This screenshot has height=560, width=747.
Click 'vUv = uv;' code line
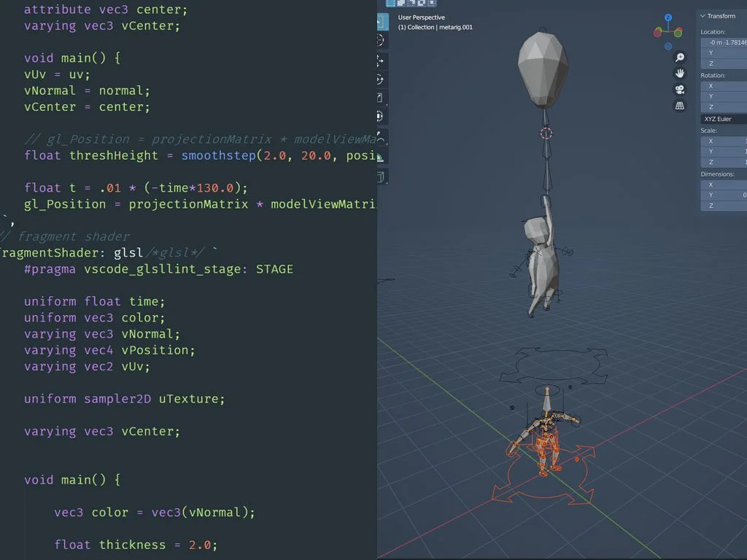(57, 75)
